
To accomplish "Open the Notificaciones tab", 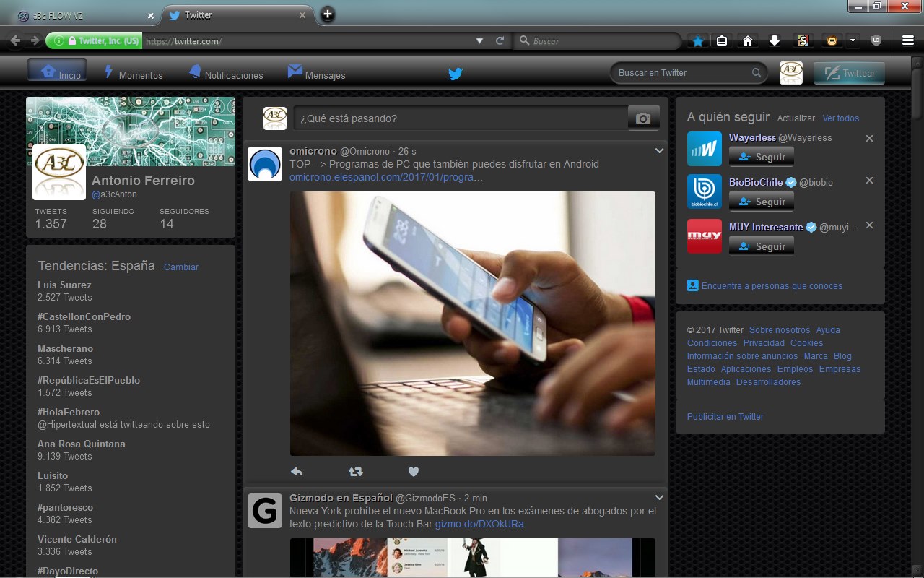I will [225, 73].
